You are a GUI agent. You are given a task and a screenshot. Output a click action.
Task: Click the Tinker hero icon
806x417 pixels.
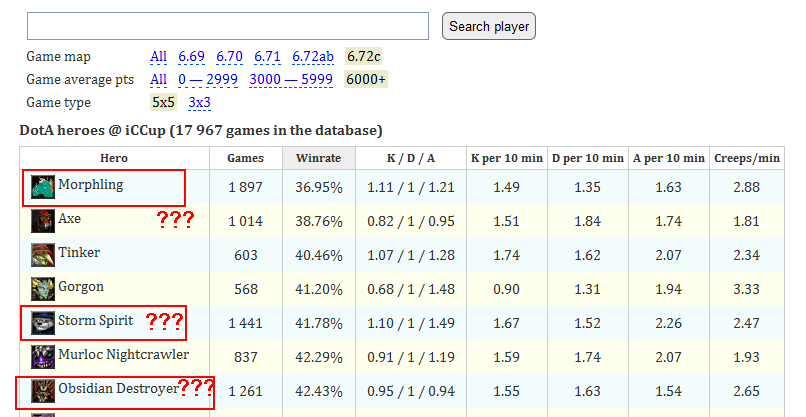(x=43, y=255)
